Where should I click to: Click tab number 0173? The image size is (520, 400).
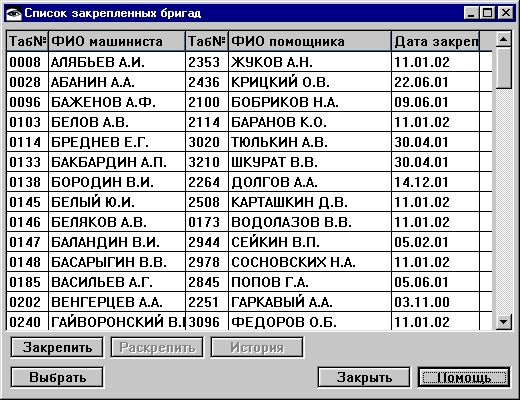(x=204, y=222)
